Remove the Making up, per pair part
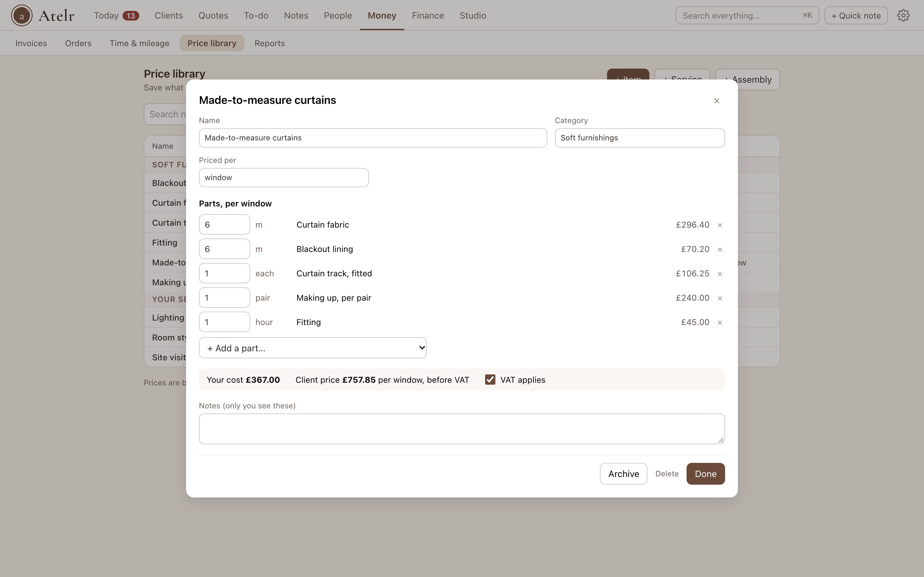 [x=720, y=298]
